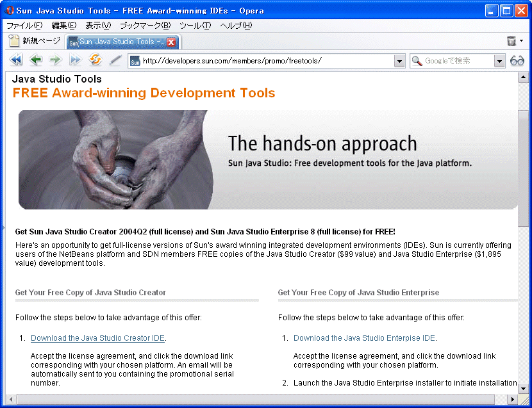This screenshot has height=408, width=532.
Task: Switch to the 新規ページ tab
Action: point(35,41)
